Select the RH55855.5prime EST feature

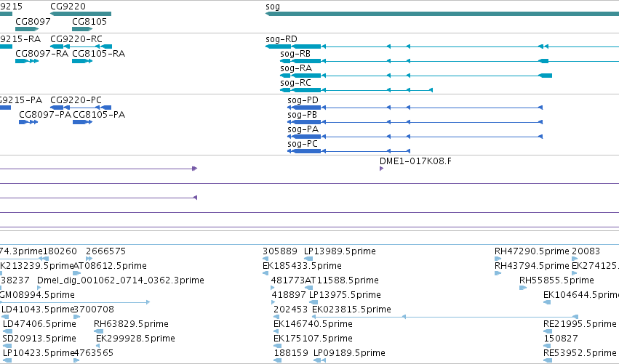click(523, 288)
